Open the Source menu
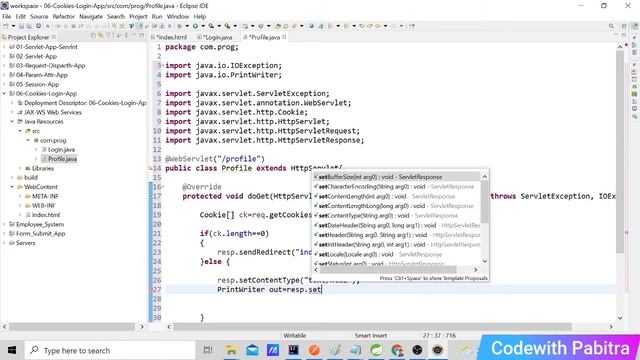Screen dimensions: 640x360 point(39,17)
